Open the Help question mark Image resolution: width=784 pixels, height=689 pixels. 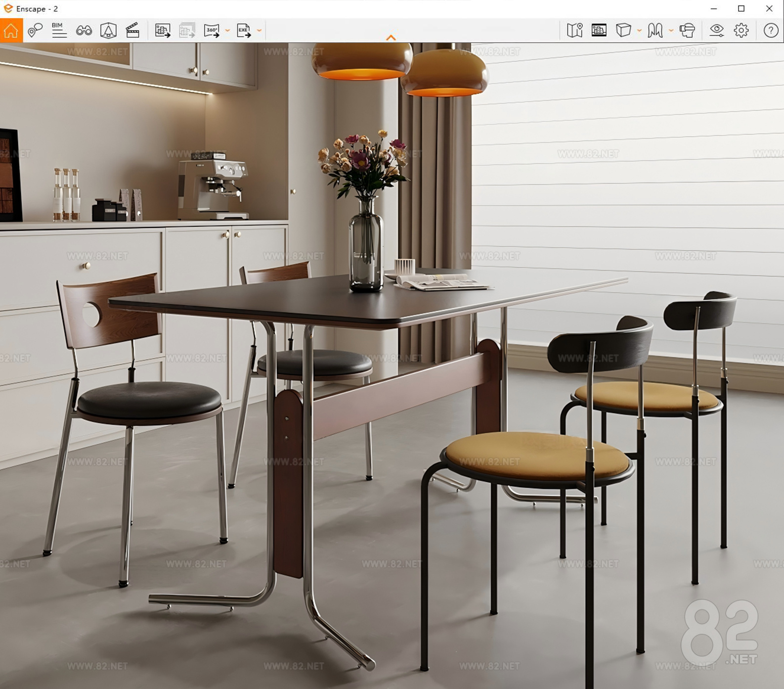tap(771, 31)
